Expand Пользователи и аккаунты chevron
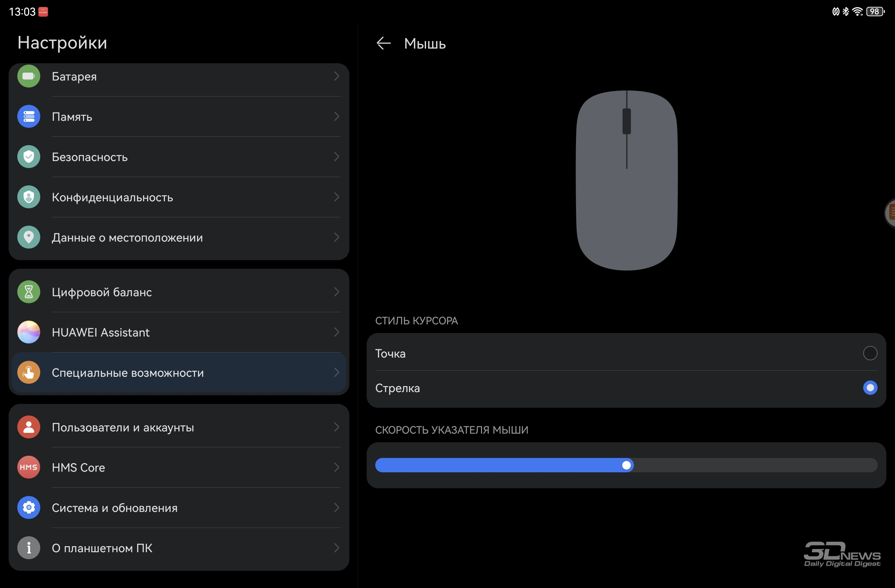Image resolution: width=895 pixels, height=588 pixels. (337, 427)
